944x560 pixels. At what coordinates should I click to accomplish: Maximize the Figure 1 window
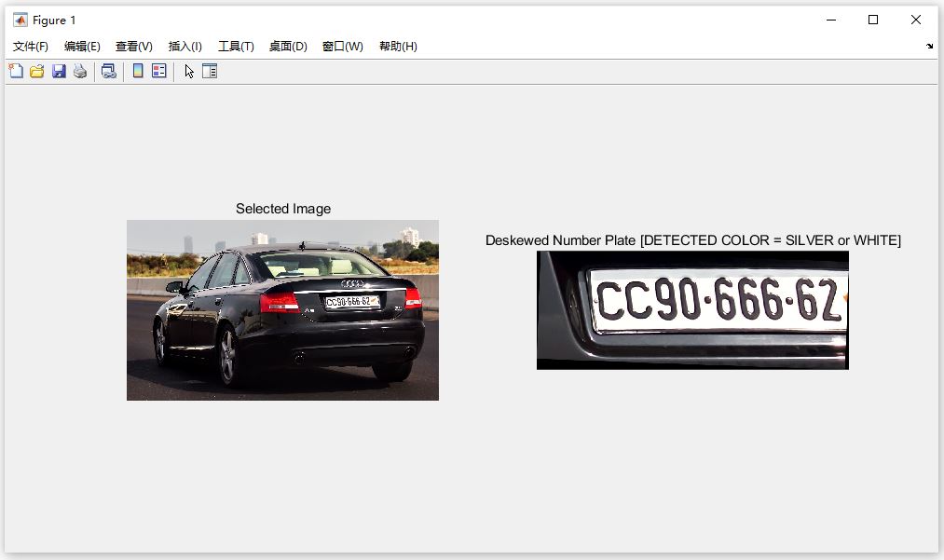[873, 20]
